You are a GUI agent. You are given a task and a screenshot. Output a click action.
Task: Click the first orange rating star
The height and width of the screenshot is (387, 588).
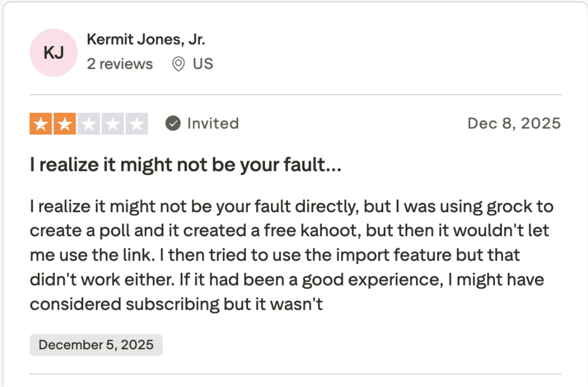pyautogui.click(x=41, y=124)
